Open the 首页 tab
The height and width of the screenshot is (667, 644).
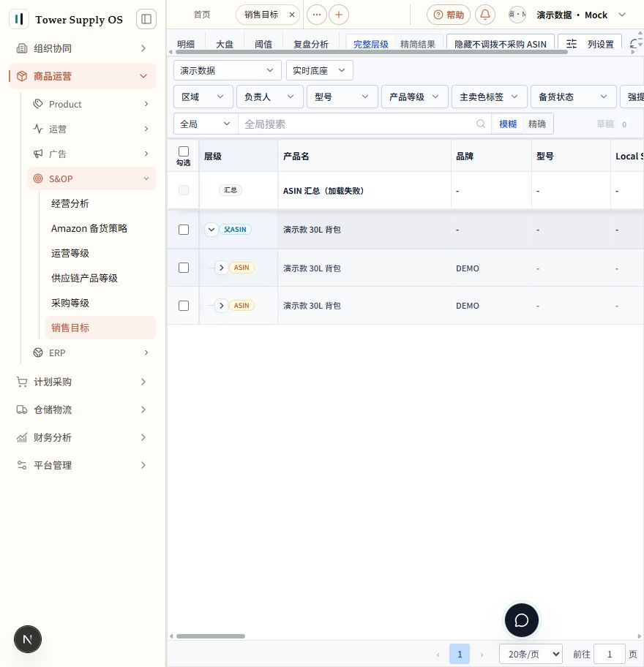[202, 15]
